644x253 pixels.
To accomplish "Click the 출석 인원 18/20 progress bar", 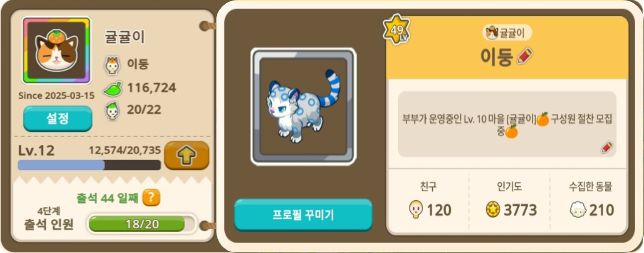I will pyautogui.click(x=142, y=224).
